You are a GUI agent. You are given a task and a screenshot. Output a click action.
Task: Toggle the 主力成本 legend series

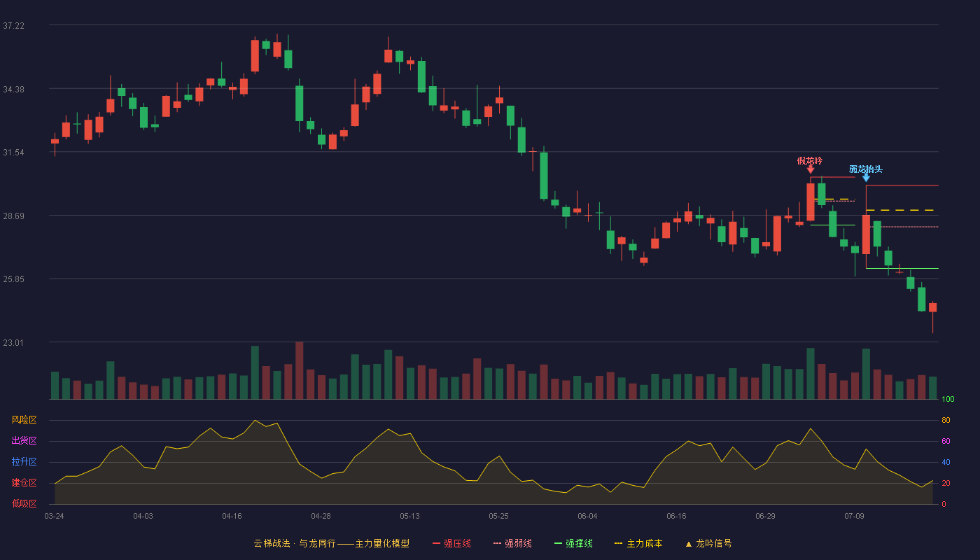click(638, 543)
